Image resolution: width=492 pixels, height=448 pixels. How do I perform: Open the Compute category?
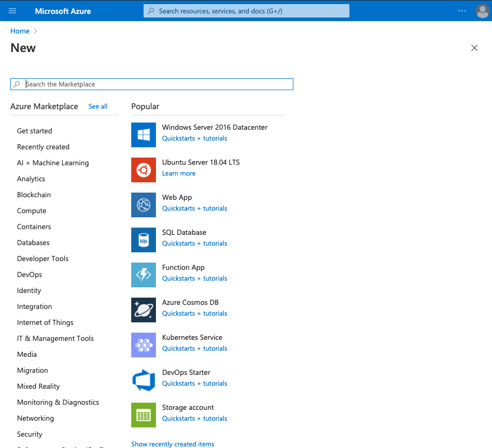[31, 211]
